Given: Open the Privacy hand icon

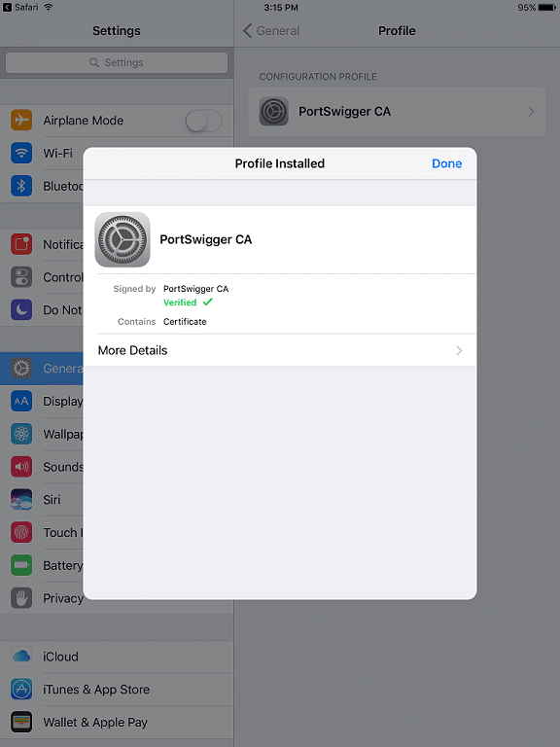Looking at the screenshot, I should click(x=21, y=598).
